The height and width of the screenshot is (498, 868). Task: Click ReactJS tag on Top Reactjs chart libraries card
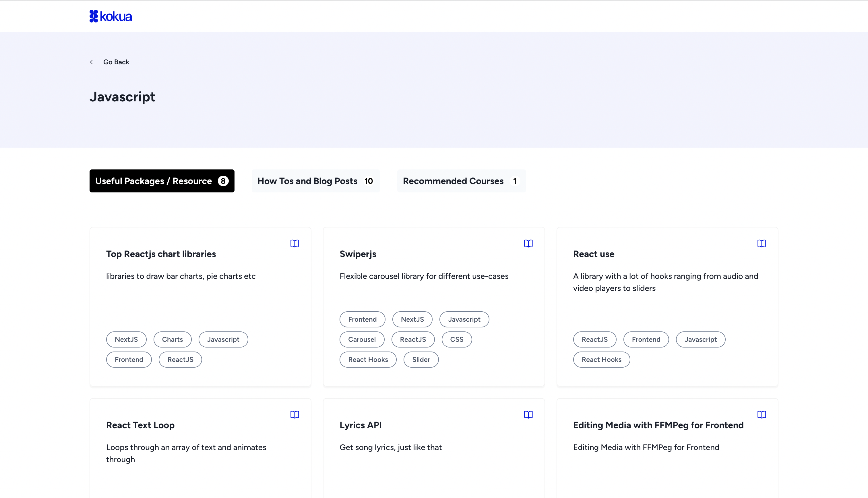pos(181,360)
